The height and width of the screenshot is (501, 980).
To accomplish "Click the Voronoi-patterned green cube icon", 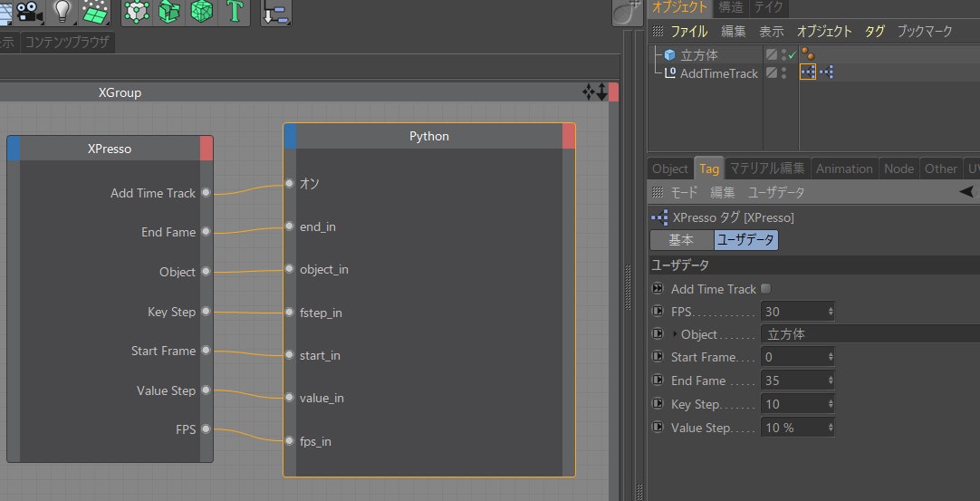I will point(201,11).
